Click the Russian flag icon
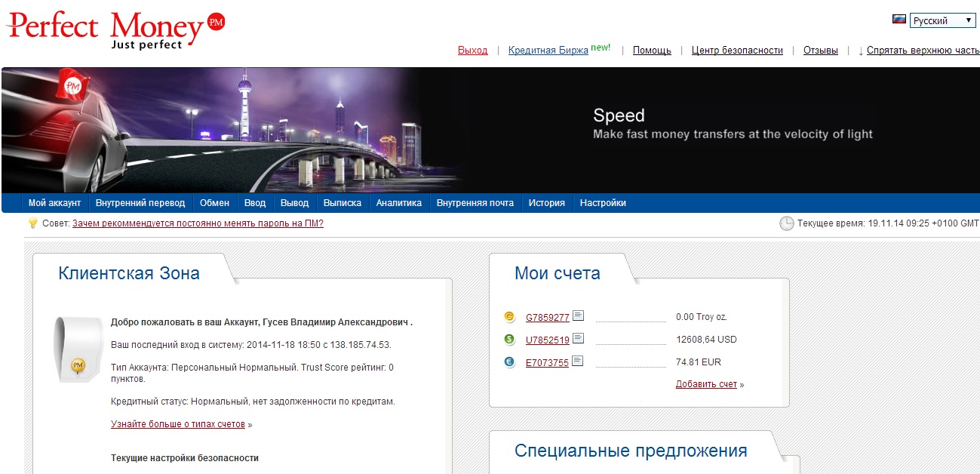Image resolution: width=980 pixels, height=474 pixels. click(899, 20)
